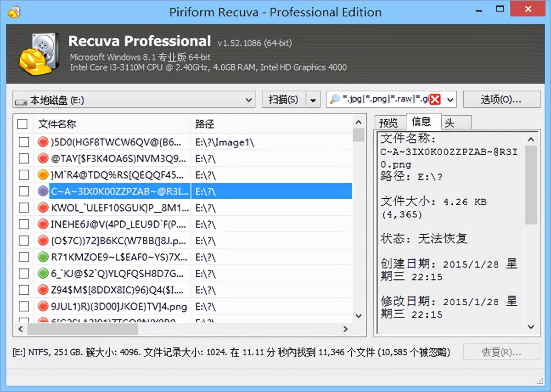Switch to the 信息 tab
This screenshot has height=392, width=551.
tap(423, 121)
